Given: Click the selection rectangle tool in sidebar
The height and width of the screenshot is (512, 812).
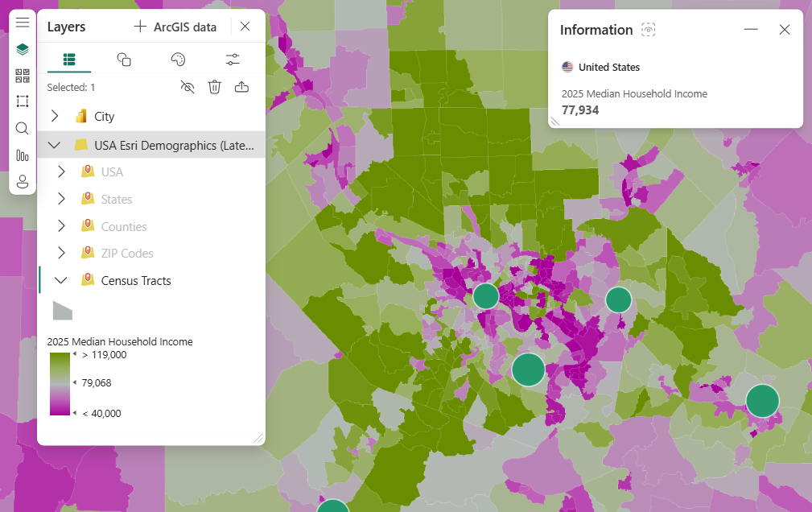Looking at the screenshot, I should (x=22, y=101).
